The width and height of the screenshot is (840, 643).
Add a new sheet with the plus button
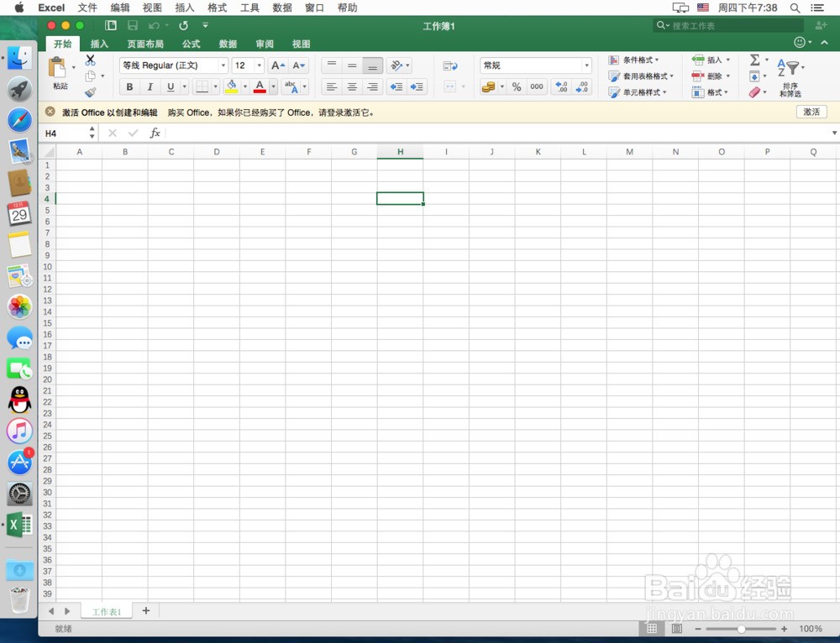[146, 611]
